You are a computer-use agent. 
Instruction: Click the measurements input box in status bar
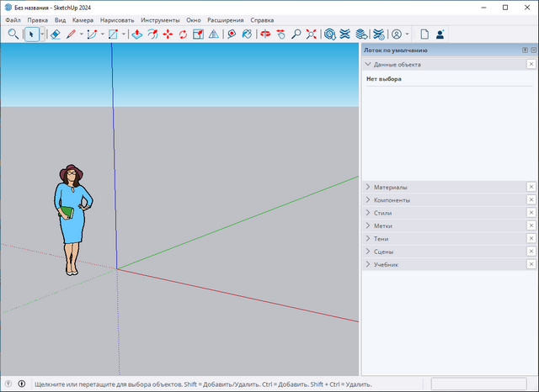[x=478, y=384]
